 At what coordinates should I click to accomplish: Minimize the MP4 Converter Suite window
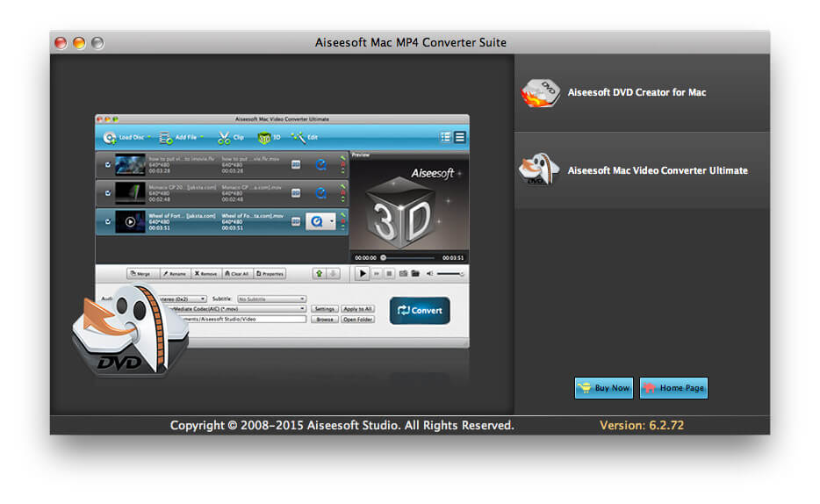80,43
